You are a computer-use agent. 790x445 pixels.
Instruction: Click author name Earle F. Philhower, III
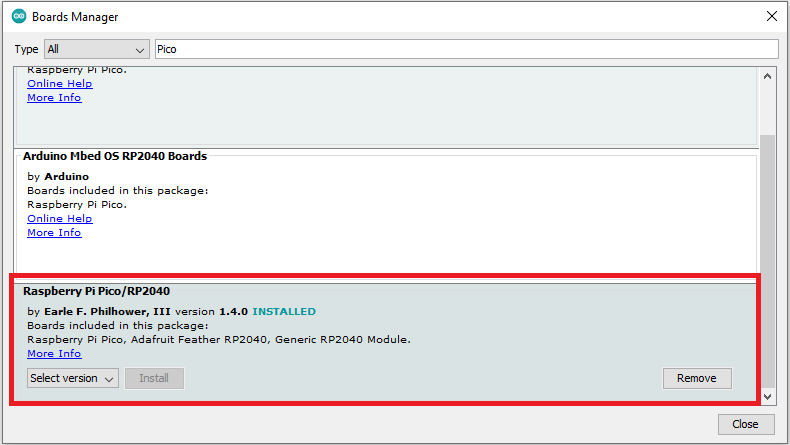pos(107,311)
